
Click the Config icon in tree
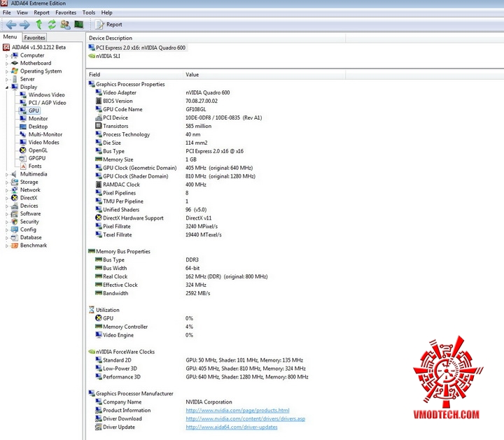[15, 229]
